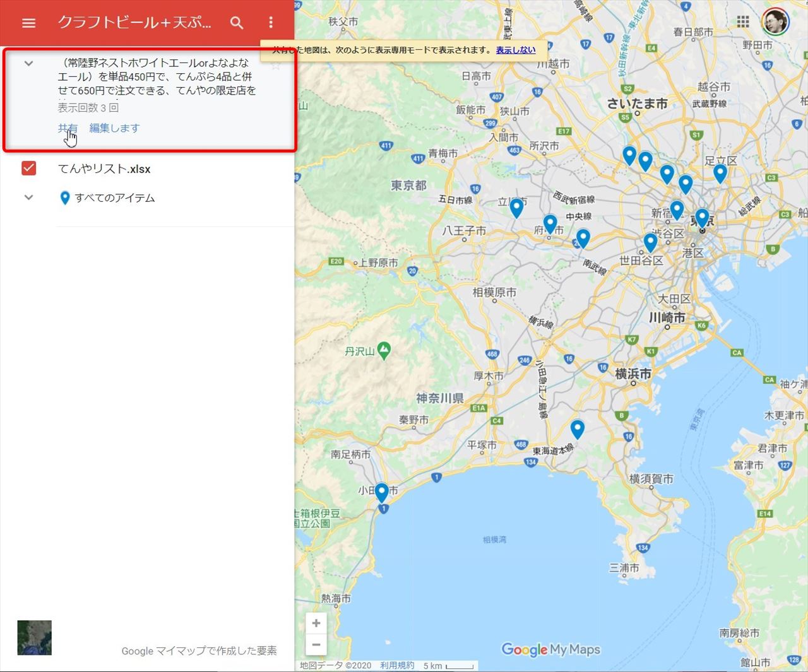Click the Google account profile avatar
The width and height of the screenshot is (808, 672).
[x=775, y=22]
